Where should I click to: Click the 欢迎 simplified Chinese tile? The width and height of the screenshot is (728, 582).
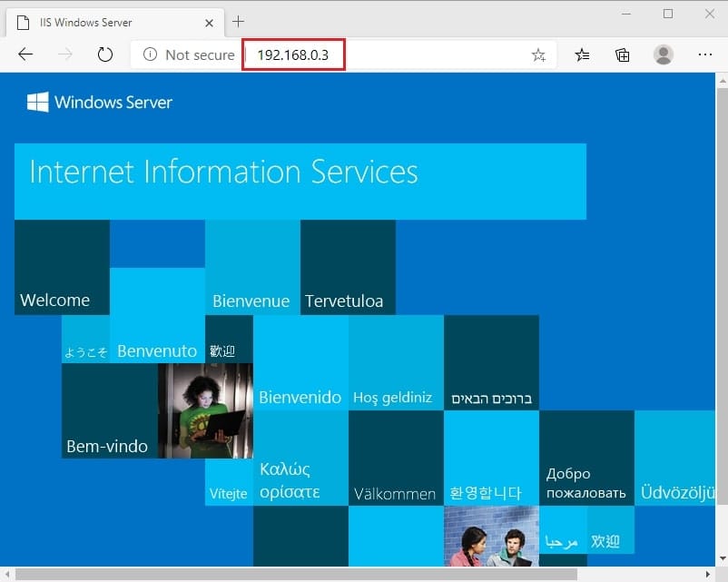point(611,530)
